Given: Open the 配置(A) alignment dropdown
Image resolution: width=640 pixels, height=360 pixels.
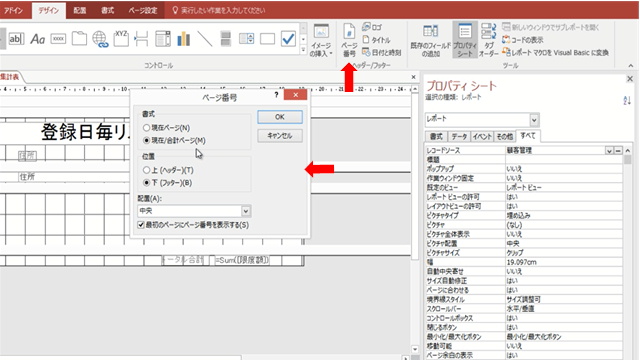Looking at the screenshot, I should coord(246,211).
